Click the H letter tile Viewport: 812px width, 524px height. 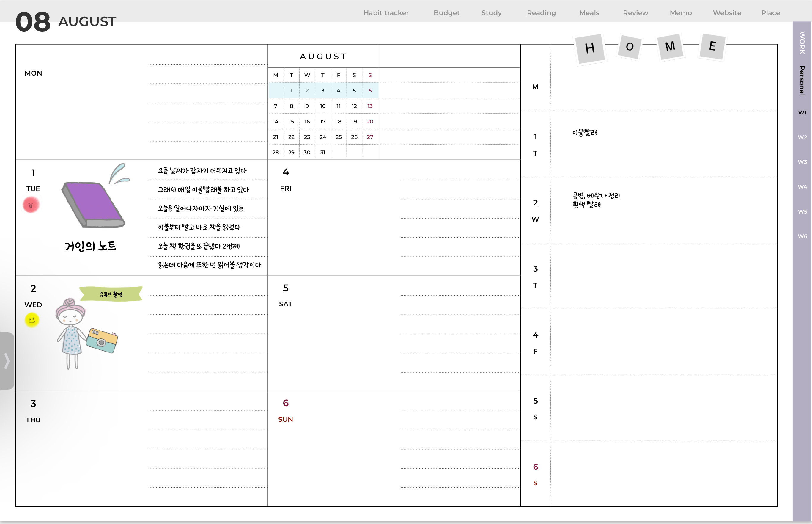click(590, 48)
